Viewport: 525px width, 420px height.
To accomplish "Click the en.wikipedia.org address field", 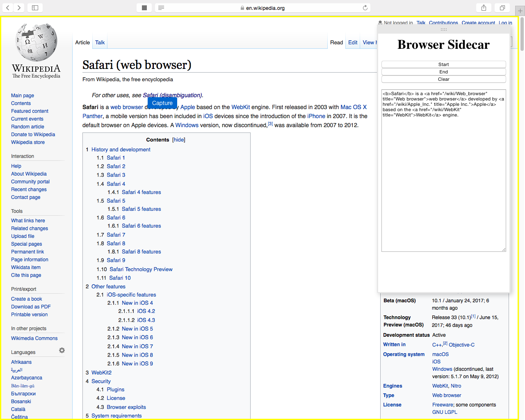I will coord(263,8).
